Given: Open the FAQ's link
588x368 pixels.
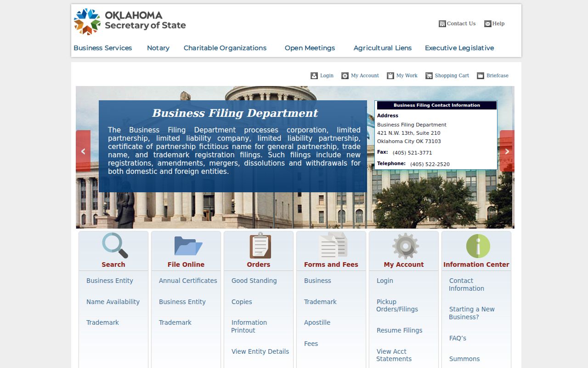Looking at the screenshot, I should (x=458, y=338).
